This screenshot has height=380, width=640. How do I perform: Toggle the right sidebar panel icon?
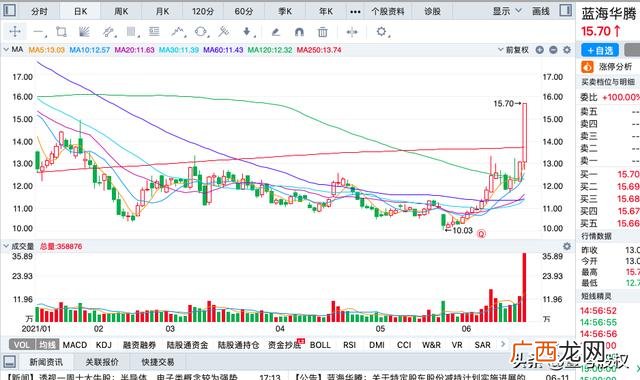[566, 10]
